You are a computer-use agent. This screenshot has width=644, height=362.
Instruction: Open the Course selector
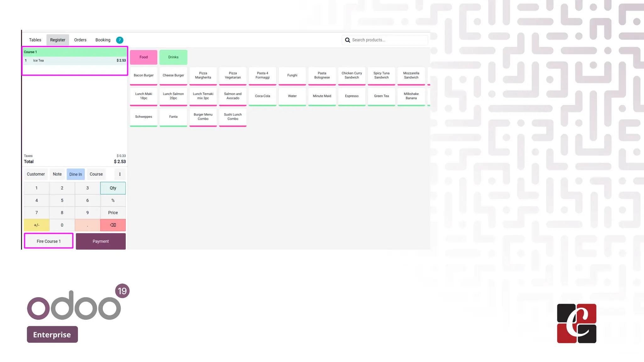click(96, 174)
